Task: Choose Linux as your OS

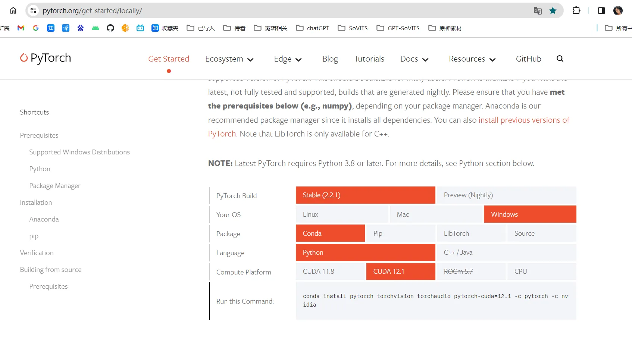Action: coord(342,214)
